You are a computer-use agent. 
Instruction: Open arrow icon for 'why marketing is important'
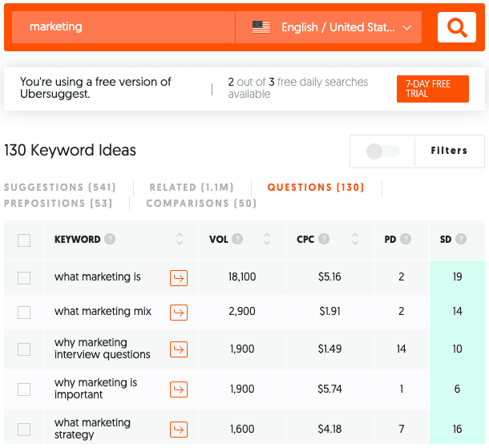(179, 389)
